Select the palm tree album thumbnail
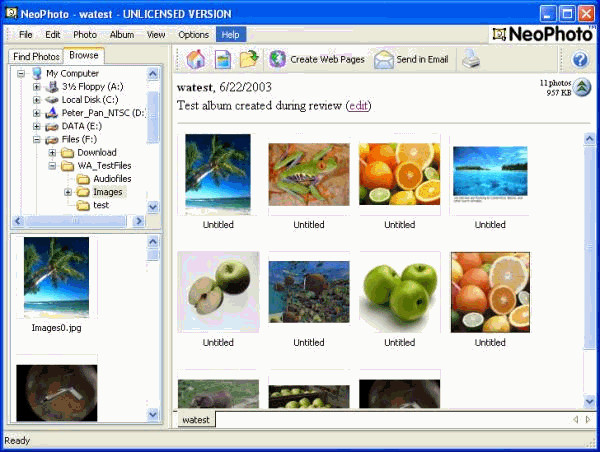This screenshot has width=600, height=452. [218, 174]
